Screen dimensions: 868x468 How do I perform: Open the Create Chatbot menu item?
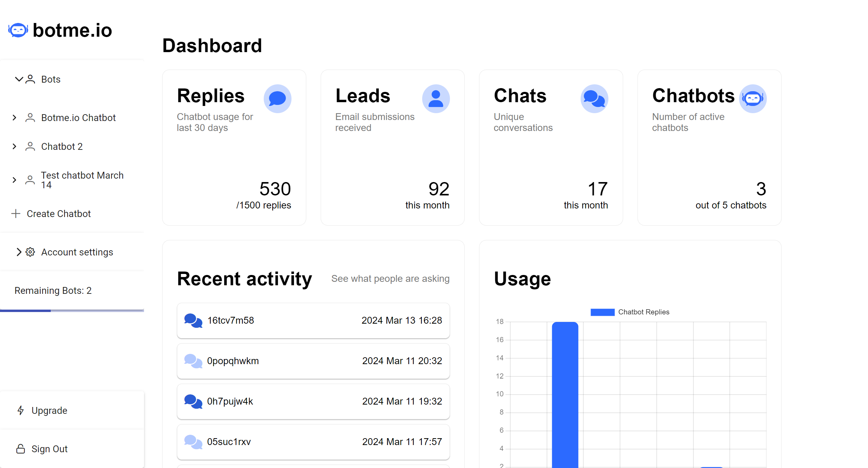[x=58, y=214]
